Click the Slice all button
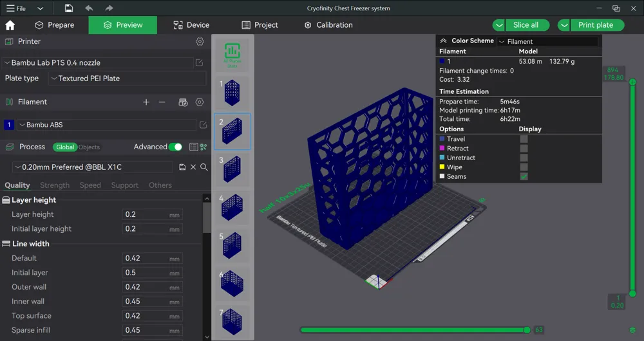 (x=527, y=25)
